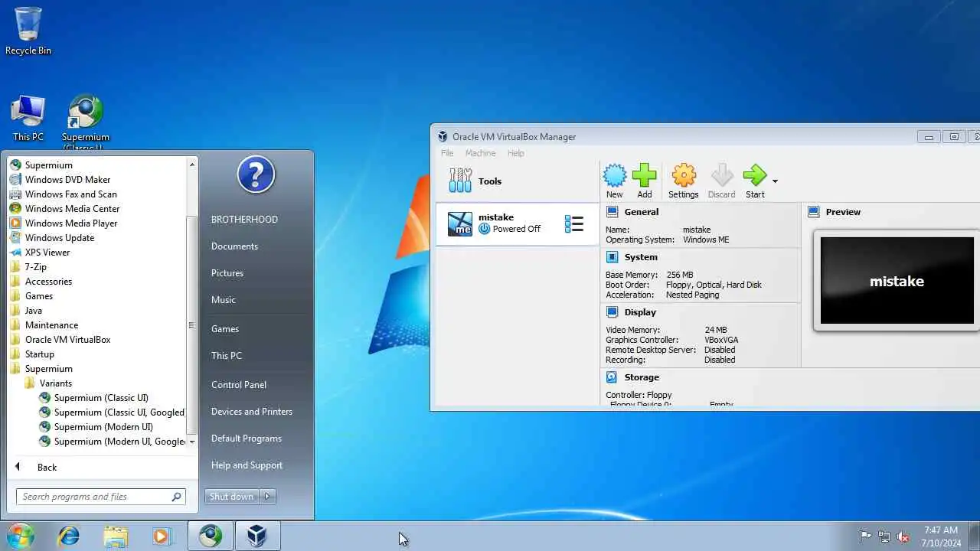Screen dimensions: 980x551
Task: Open Control Panel
Action: coord(239,384)
